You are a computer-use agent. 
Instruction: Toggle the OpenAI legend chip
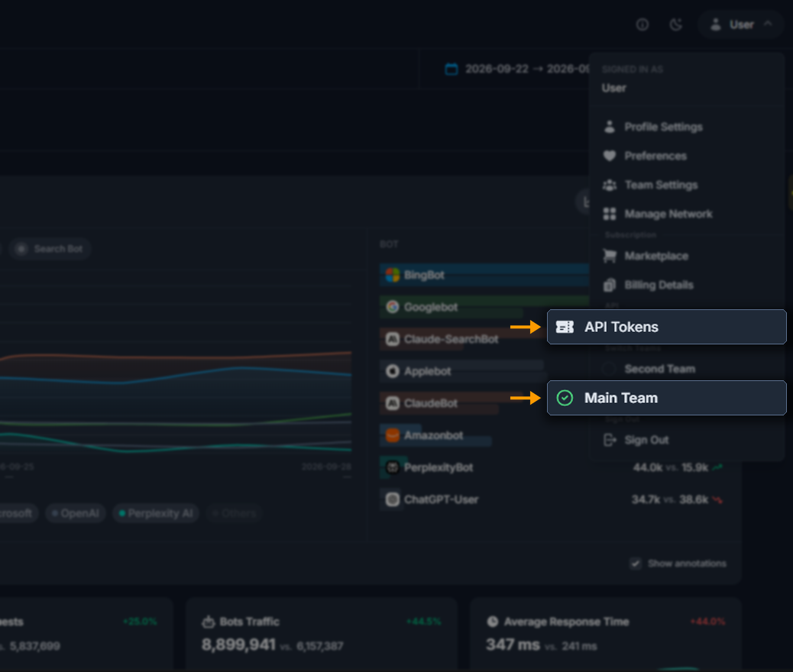click(76, 513)
